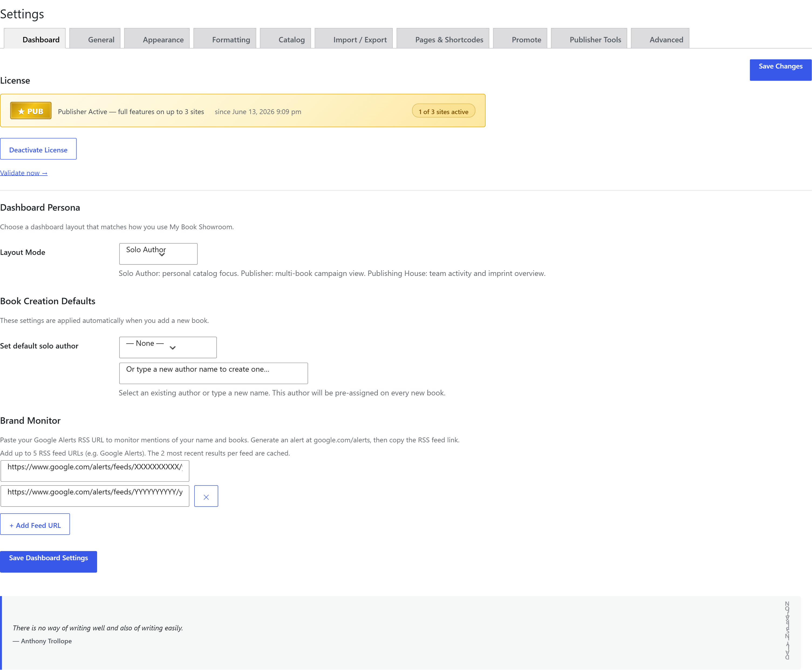Image resolution: width=812 pixels, height=670 pixels.
Task: Open the Promote tab
Action: pos(520,39)
